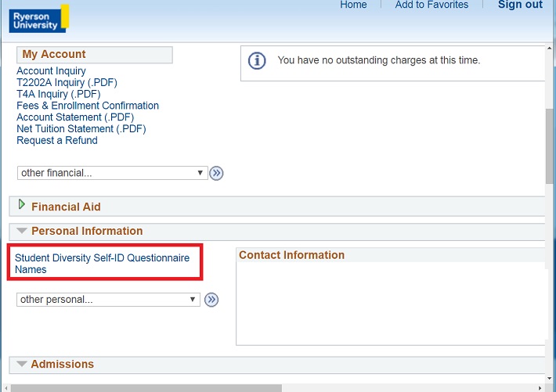The image size is (556, 392).
Task: Collapse the Admissions section
Action: [21, 365]
